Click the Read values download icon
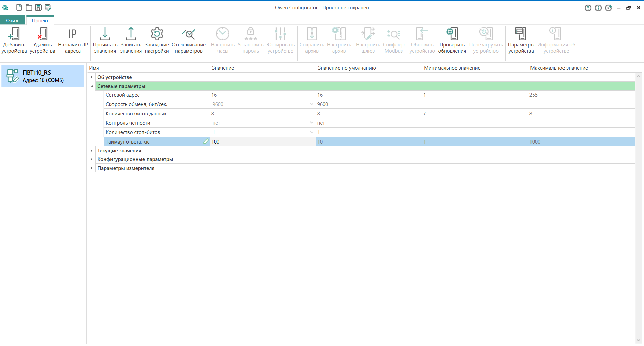 pos(105,34)
